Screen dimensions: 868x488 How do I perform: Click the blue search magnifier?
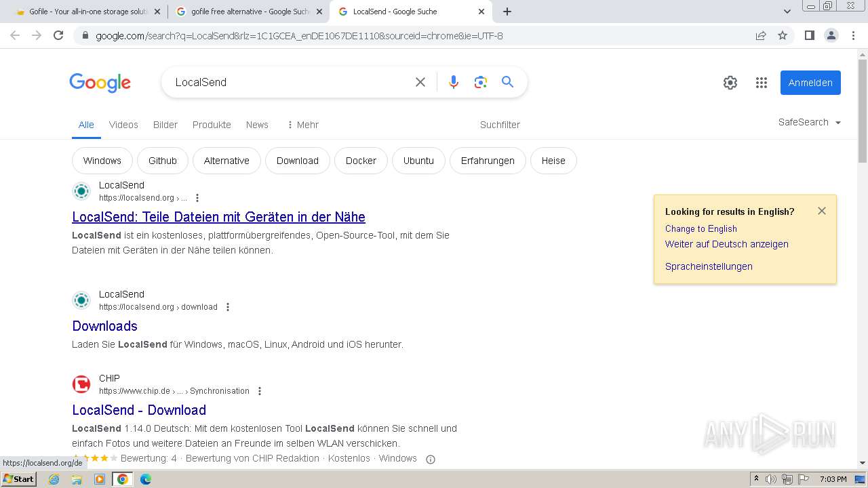[x=507, y=82]
